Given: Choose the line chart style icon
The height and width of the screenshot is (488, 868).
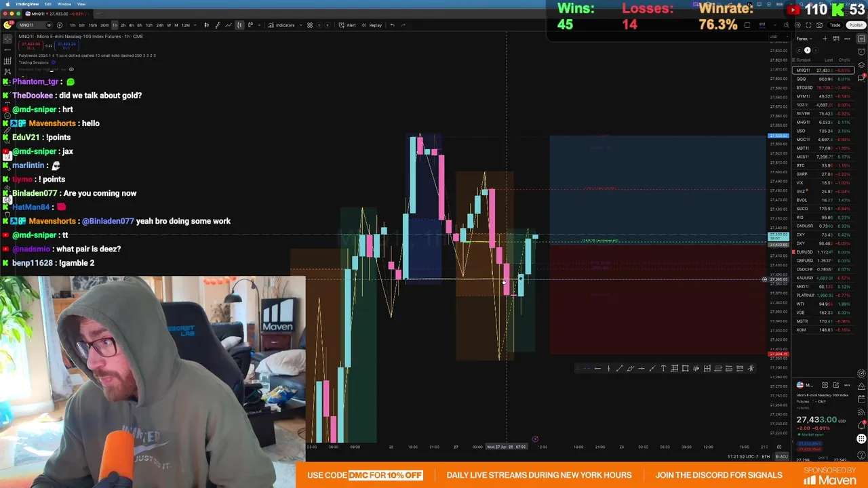Looking at the screenshot, I should pyautogui.click(x=229, y=25).
